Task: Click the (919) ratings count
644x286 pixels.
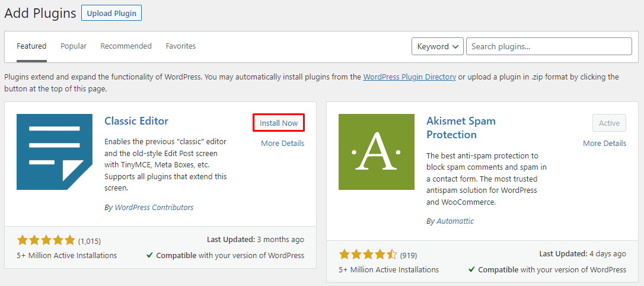Action: [x=409, y=256]
